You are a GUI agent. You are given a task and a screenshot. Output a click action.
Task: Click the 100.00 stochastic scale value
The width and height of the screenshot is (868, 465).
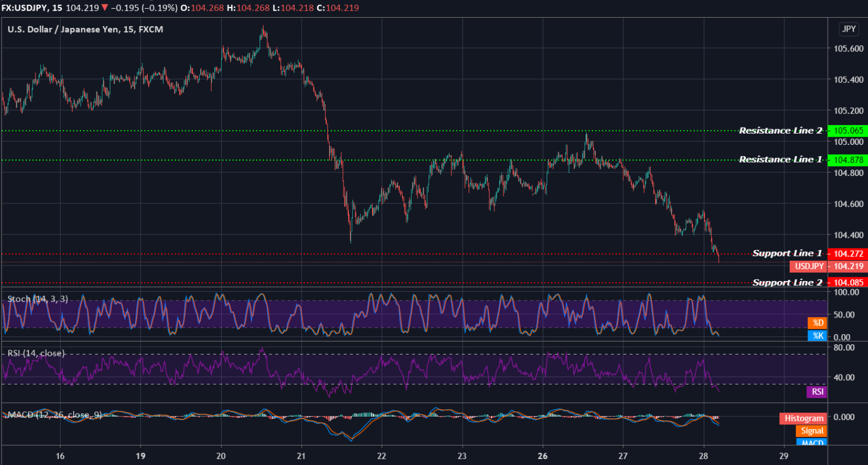click(847, 292)
